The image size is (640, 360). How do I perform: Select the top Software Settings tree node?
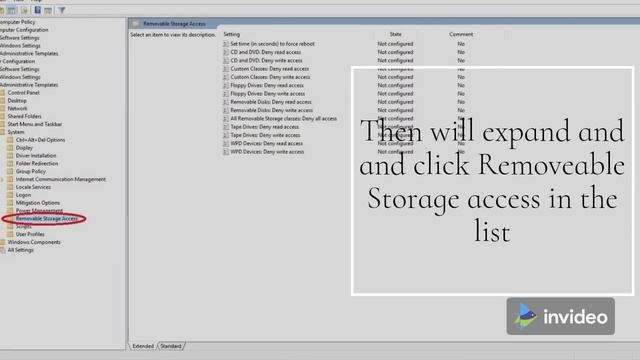[20, 38]
